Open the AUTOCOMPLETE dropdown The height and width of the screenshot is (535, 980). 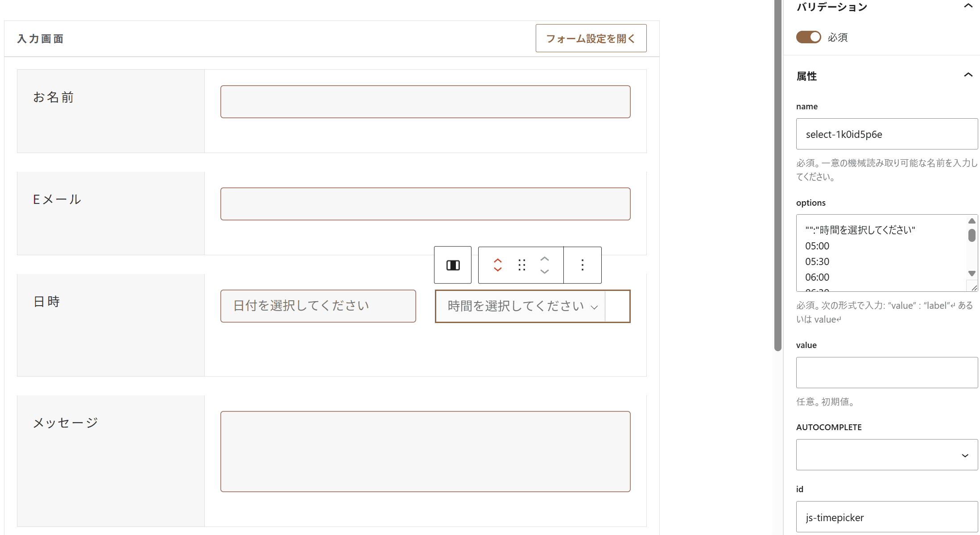point(887,455)
